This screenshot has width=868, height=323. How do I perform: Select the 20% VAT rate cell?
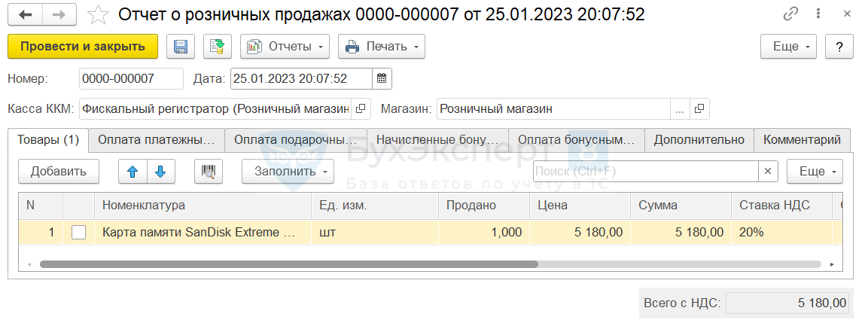pyautogui.click(x=781, y=233)
